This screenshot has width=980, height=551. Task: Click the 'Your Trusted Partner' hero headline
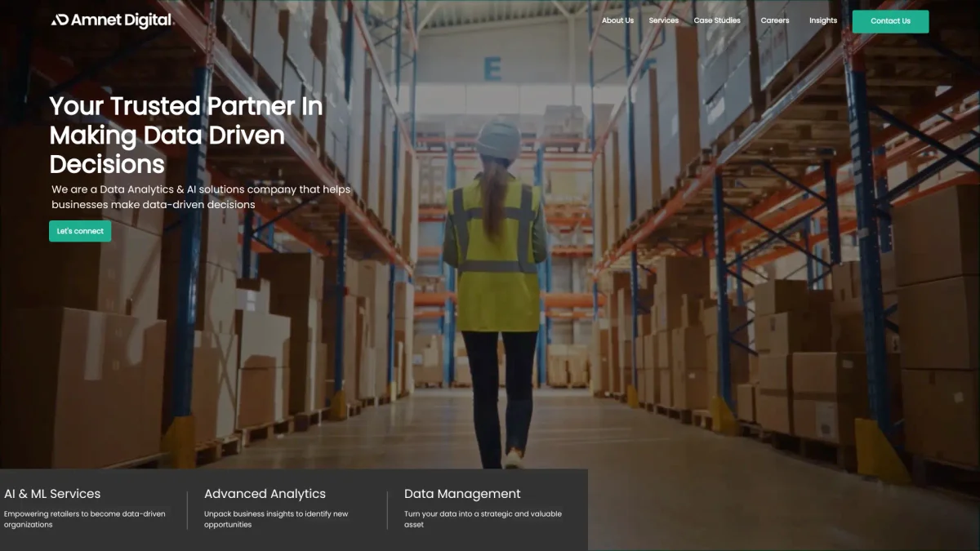pos(185,135)
